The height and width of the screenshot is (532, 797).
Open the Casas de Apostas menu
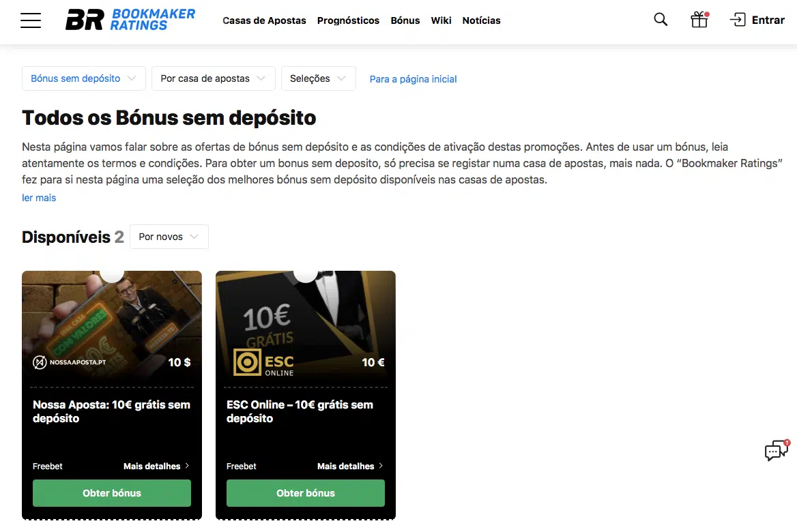pos(264,20)
